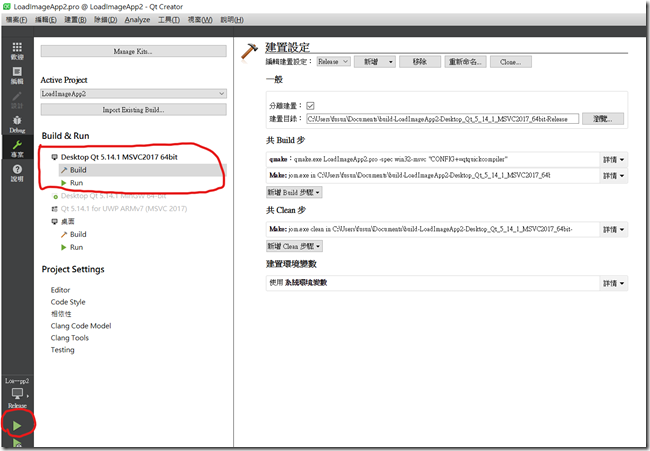Open the Tools menu 工具(T)
Viewport: 650px width, 451px height.
click(169, 19)
